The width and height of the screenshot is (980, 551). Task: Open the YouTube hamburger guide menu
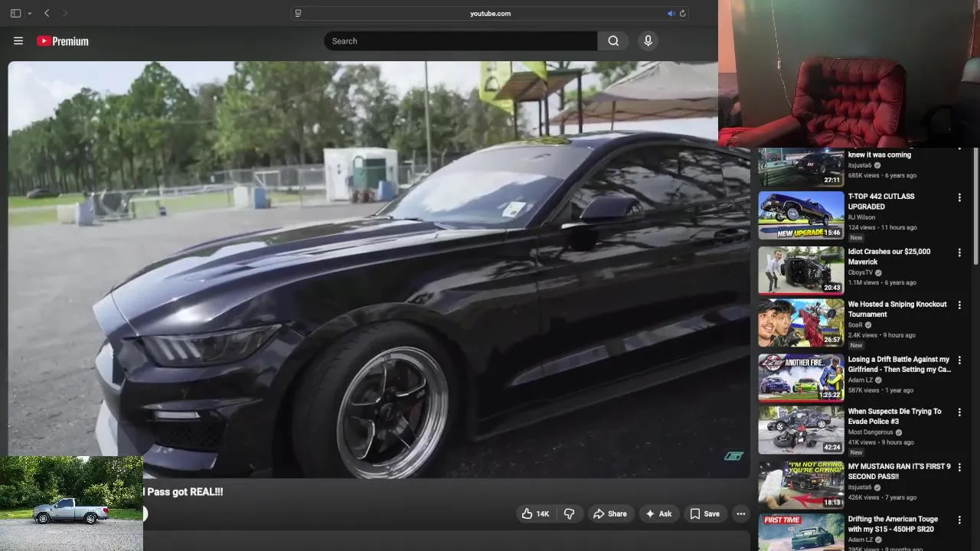18,41
